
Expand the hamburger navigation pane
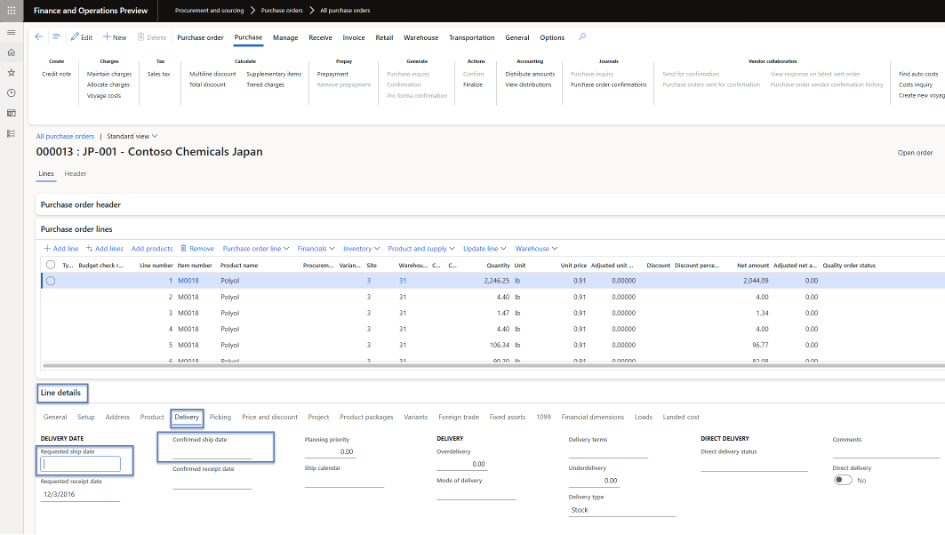click(x=10, y=32)
